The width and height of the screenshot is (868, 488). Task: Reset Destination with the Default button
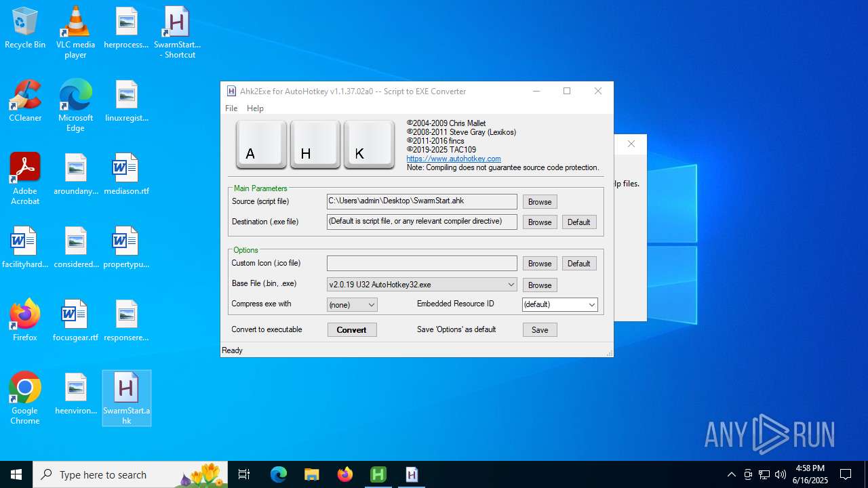click(x=578, y=222)
